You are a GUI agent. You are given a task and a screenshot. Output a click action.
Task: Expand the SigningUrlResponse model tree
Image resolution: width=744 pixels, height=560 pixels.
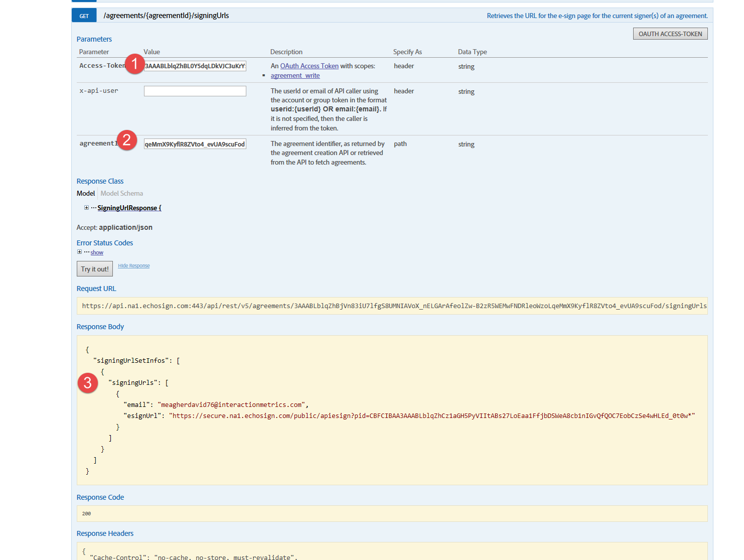click(86, 207)
